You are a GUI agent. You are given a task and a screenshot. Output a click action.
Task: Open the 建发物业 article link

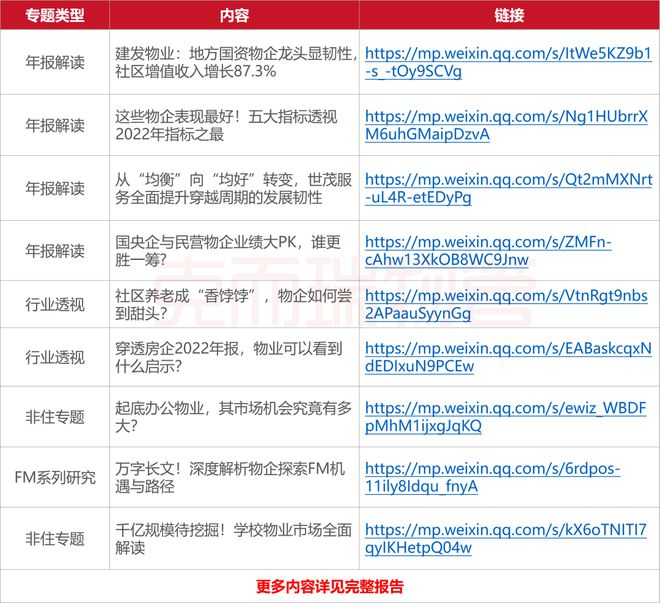click(x=508, y=62)
